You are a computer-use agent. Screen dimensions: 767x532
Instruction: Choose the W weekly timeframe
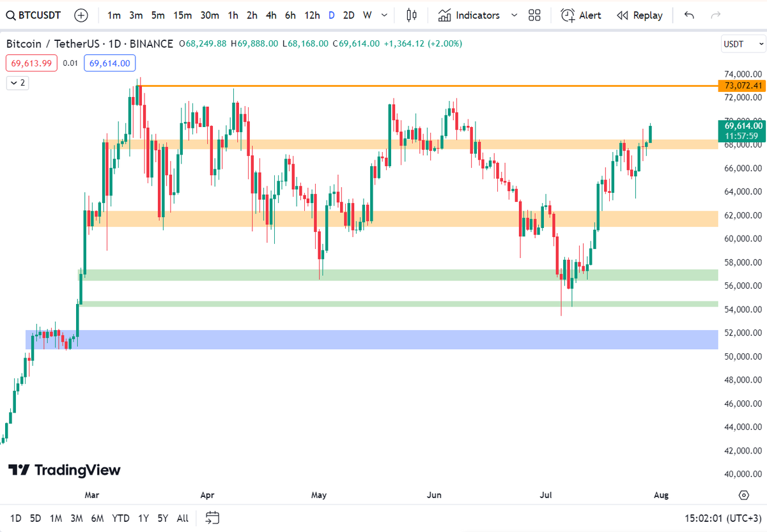point(367,15)
